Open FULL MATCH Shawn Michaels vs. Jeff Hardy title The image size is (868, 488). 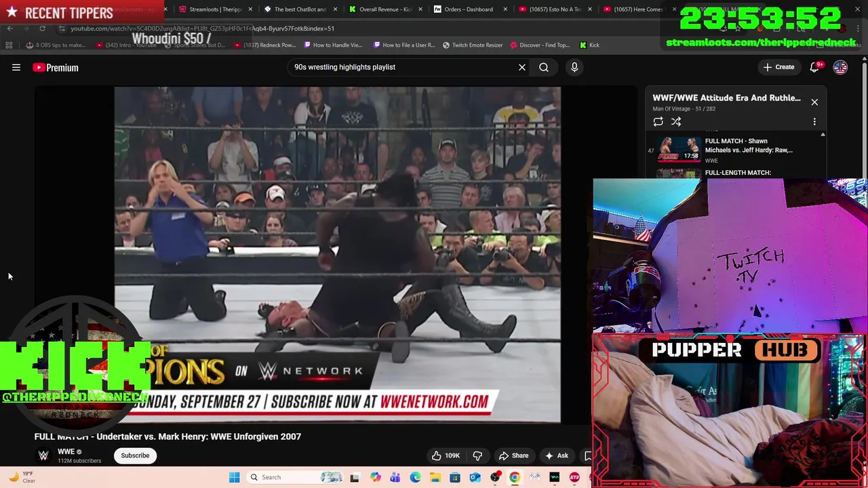[749, 146]
